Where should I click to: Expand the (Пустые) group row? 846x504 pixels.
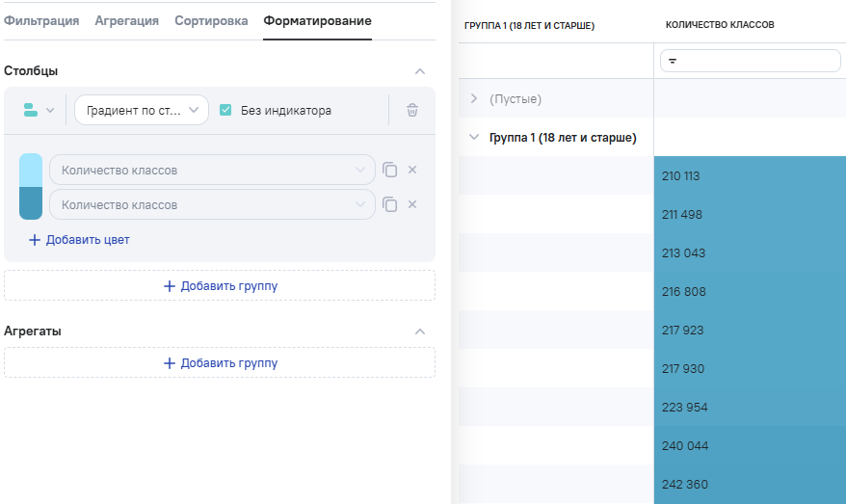point(473,98)
